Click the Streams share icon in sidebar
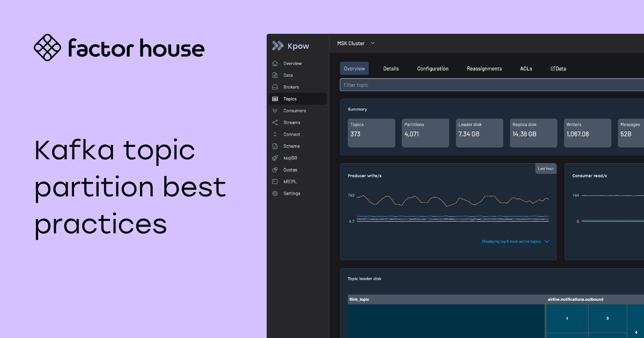Image resolution: width=644 pixels, height=338 pixels. click(x=275, y=122)
